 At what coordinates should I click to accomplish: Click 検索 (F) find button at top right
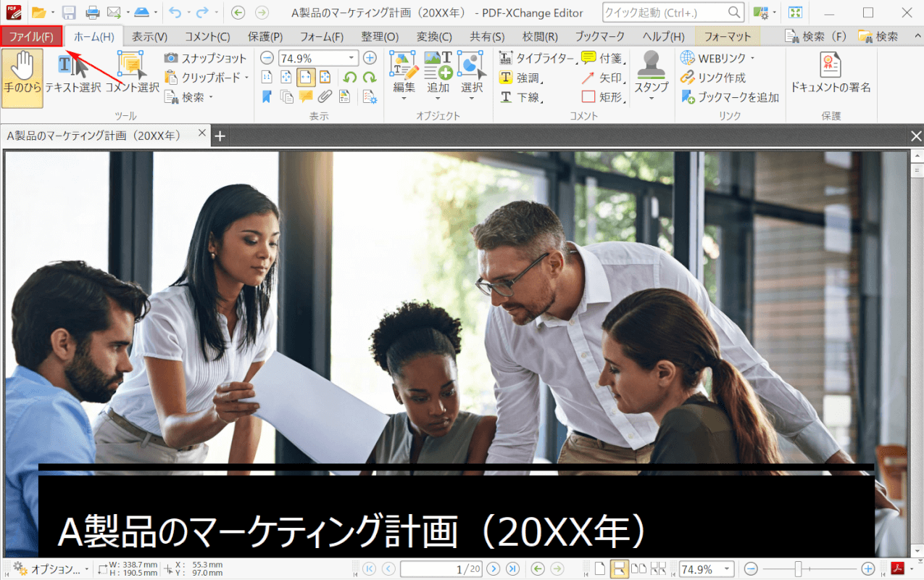click(x=817, y=36)
